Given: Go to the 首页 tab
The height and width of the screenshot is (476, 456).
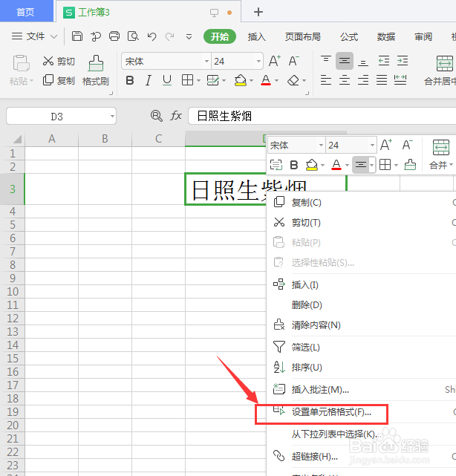Looking at the screenshot, I should tap(25, 12).
